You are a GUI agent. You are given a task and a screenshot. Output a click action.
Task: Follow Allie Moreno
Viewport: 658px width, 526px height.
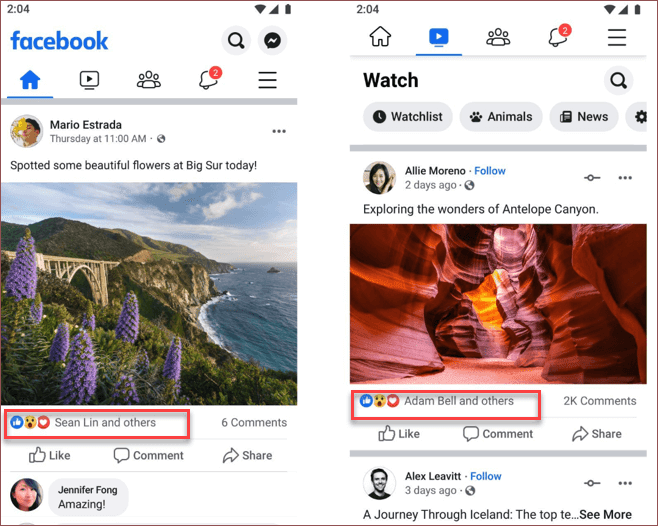[x=490, y=170]
